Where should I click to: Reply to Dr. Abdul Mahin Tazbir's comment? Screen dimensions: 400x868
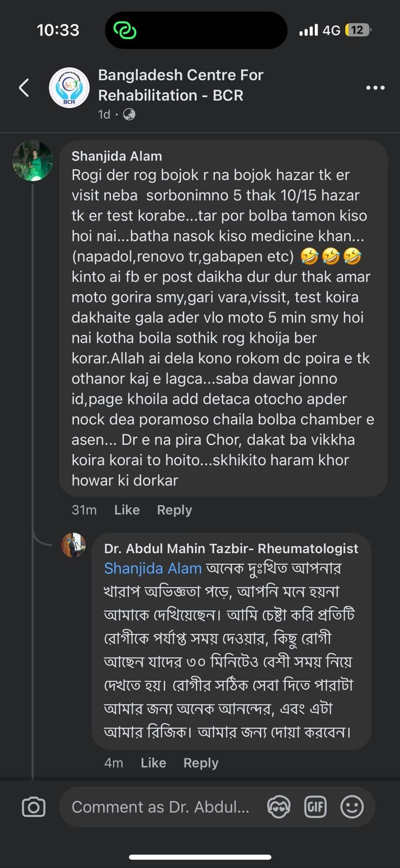pyautogui.click(x=201, y=763)
